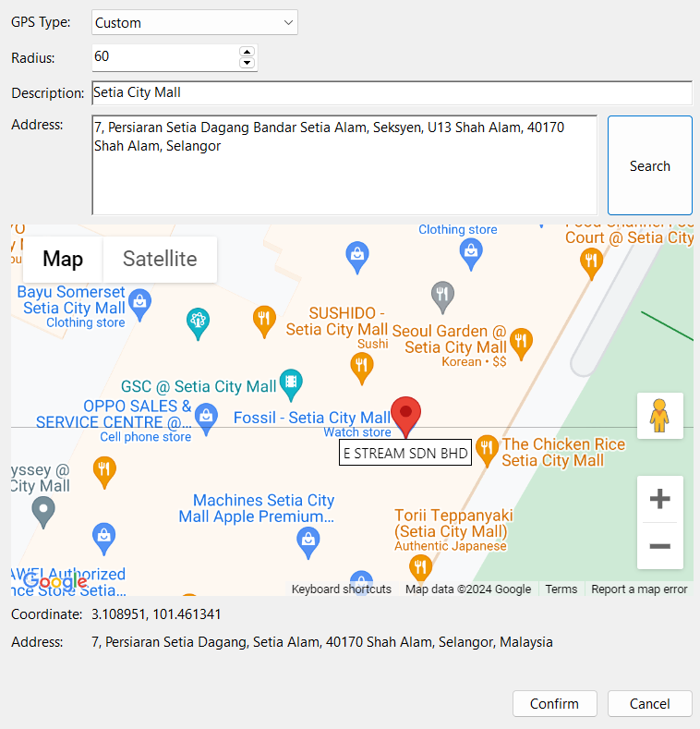Open the map Terms link
This screenshot has width=700, height=729.
(561, 589)
